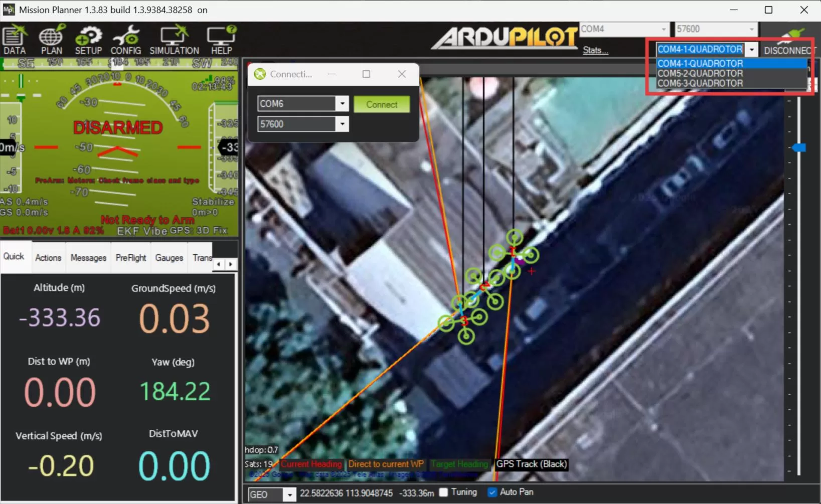Open the GEO coordinate format dropdown
821x504 pixels.
289,494
